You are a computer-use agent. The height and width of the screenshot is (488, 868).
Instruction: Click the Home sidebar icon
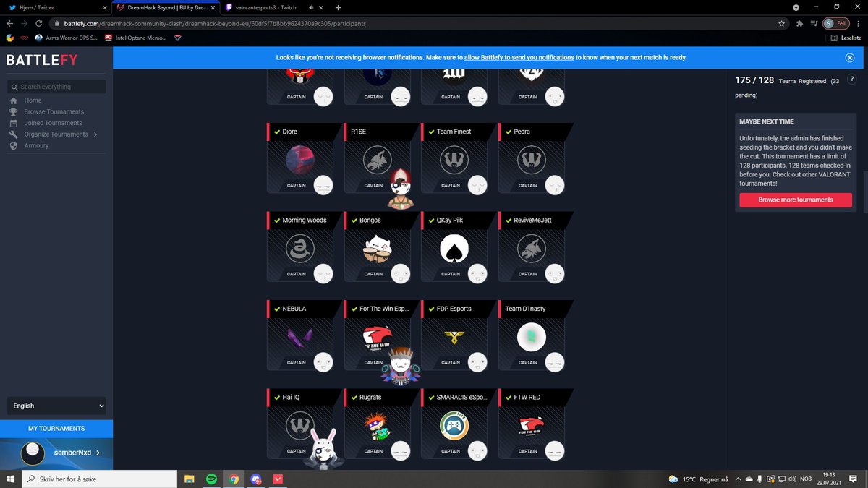point(13,100)
